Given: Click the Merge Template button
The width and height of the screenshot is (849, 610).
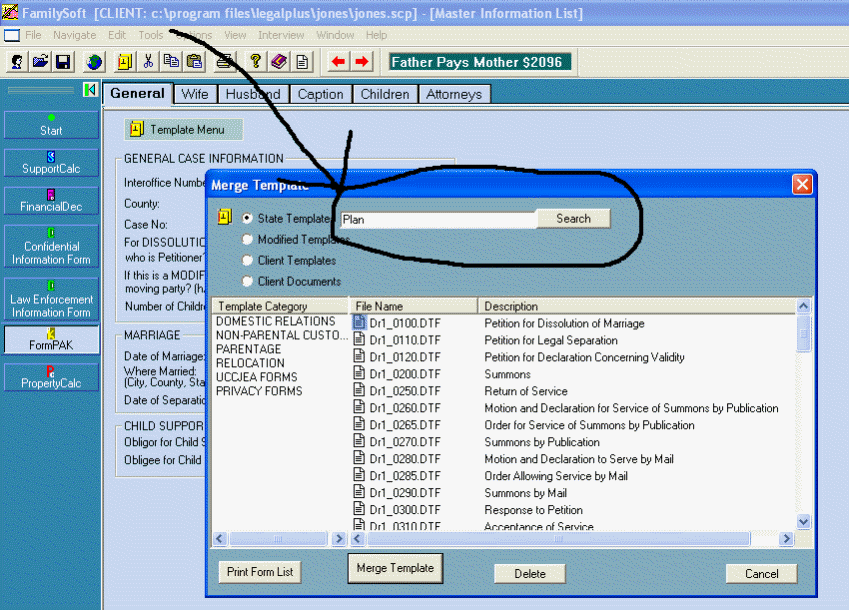Looking at the screenshot, I should 395,568.
